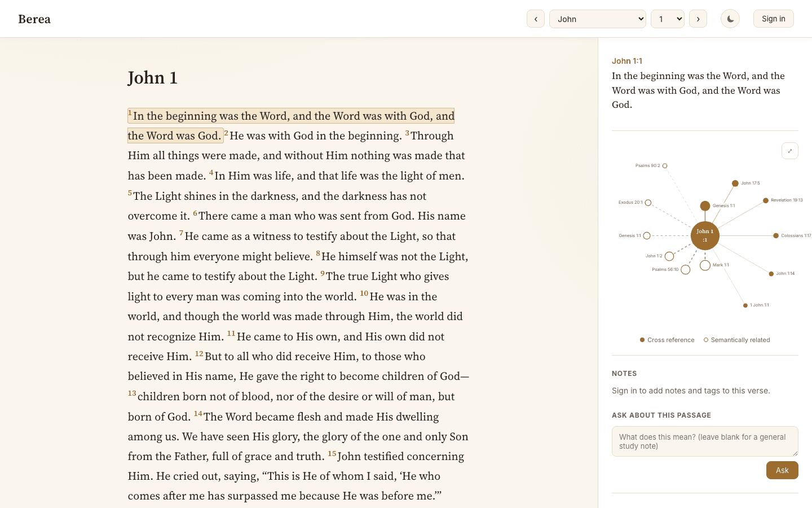Select the Psalms 90:2 graph node
The width and height of the screenshot is (812, 508).
click(x=665, y=166)
